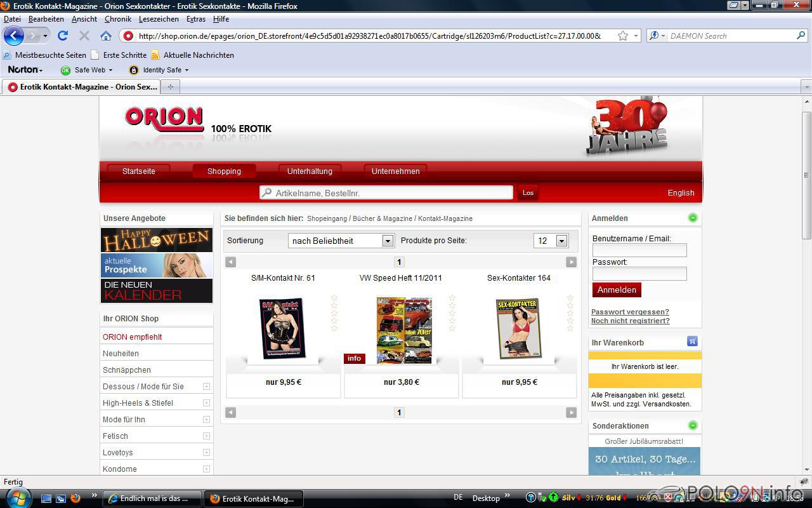This screenshot has width=812, height=508.
Task: Click the stop loading X icon
Action: [x=84, y=36]
